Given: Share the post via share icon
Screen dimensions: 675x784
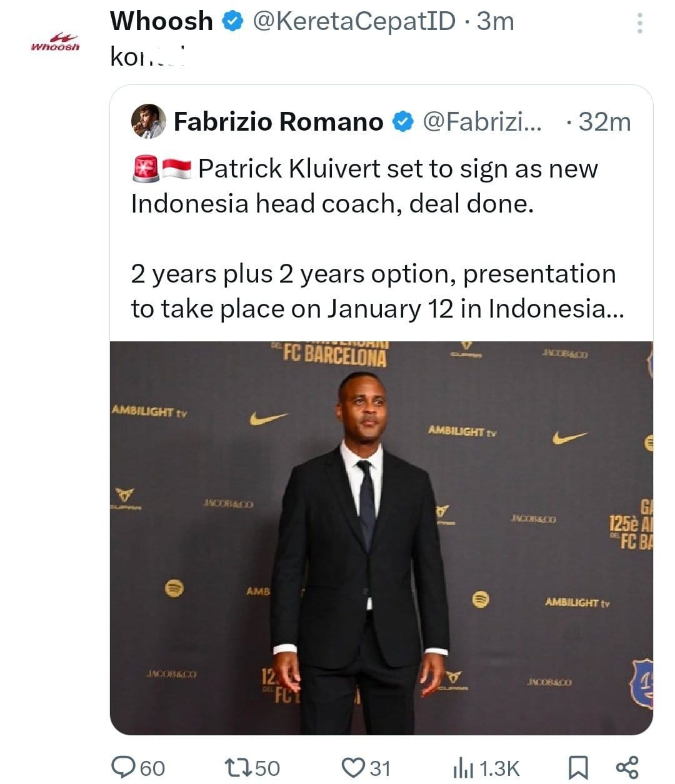Looking at the screenshot, I should (x=627, y=767).
